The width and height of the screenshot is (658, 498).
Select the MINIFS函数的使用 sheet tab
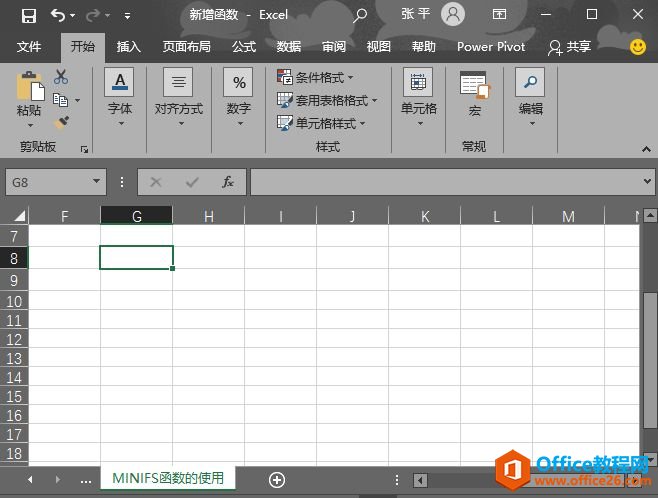(x=168, y=478)
